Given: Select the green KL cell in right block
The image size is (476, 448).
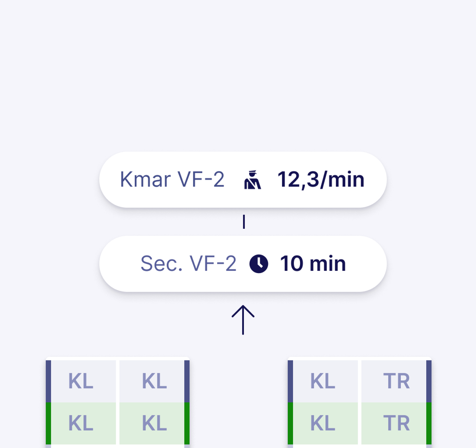Looking at the screenshot, I should 323,423.
